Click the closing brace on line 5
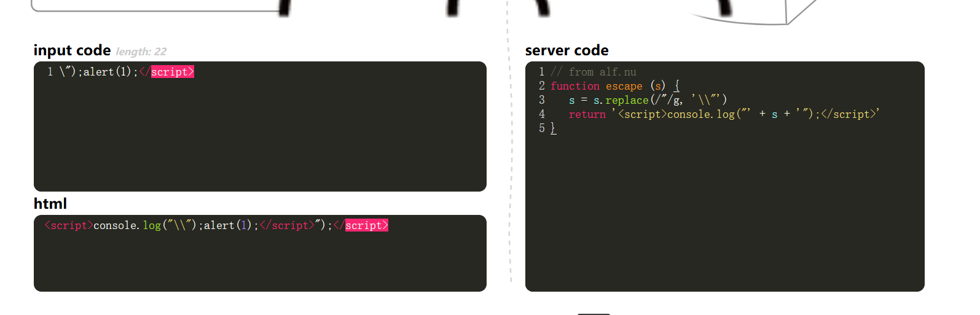 (x=553, y=128)
